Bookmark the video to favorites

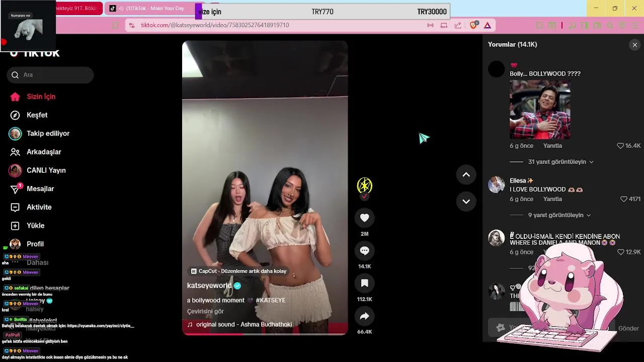365,283
